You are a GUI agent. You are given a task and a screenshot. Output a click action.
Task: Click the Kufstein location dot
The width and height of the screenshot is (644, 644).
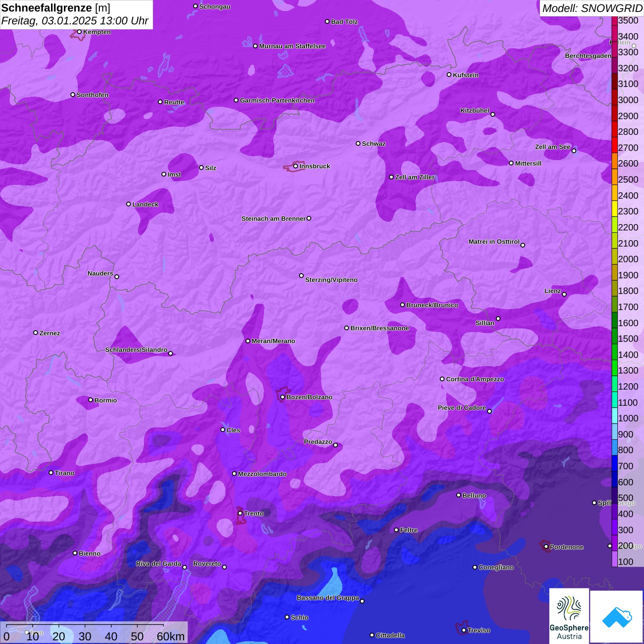[x=449, y=75]
